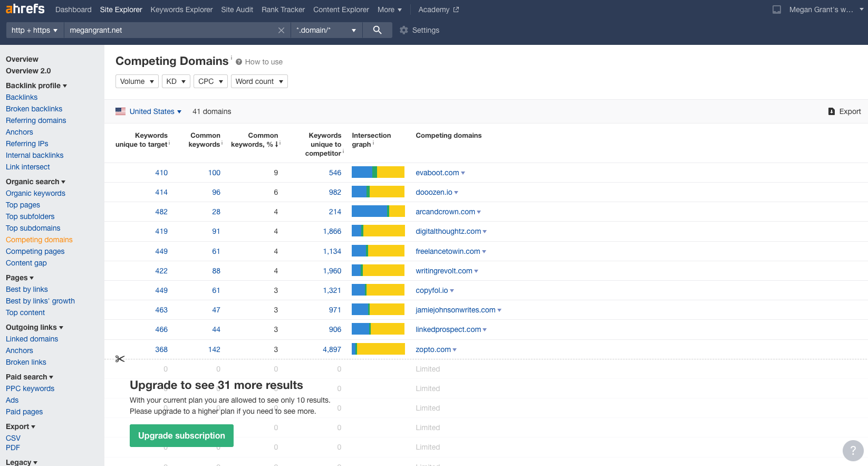The image size is (868, 466).
Task: Open freelancetowin.com competing domain link
Action: pyautogui.click(x=448, y=251)
